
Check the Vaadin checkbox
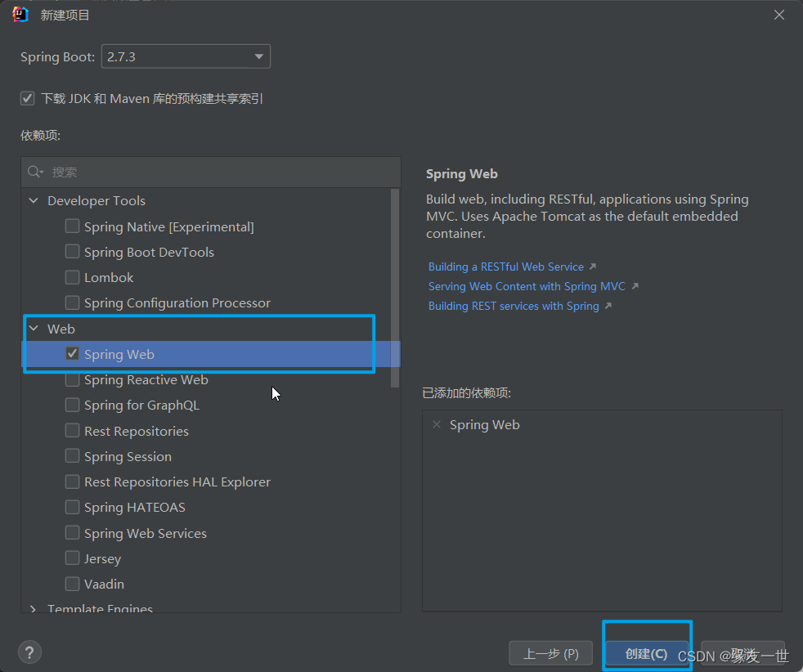pyautogui.click(x=72, y=584)
